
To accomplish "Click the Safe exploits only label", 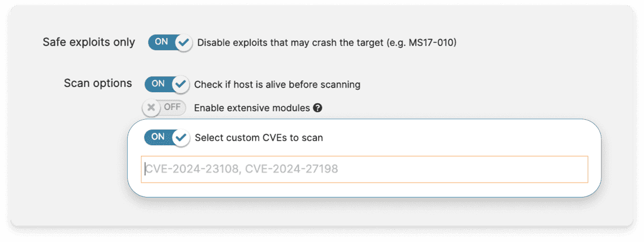I will [89, 43].
